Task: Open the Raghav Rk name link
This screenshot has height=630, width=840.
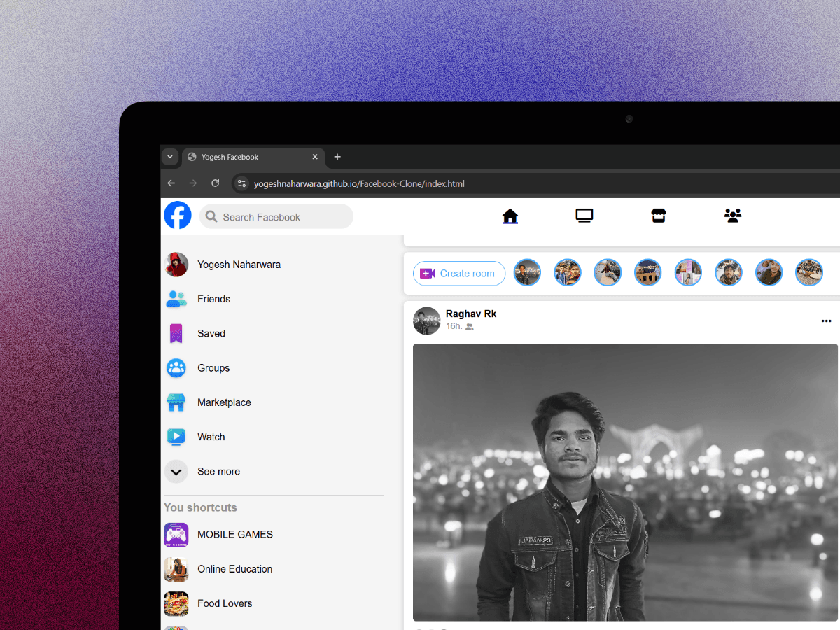Action: pyautogui.click(x=471, y=314)
